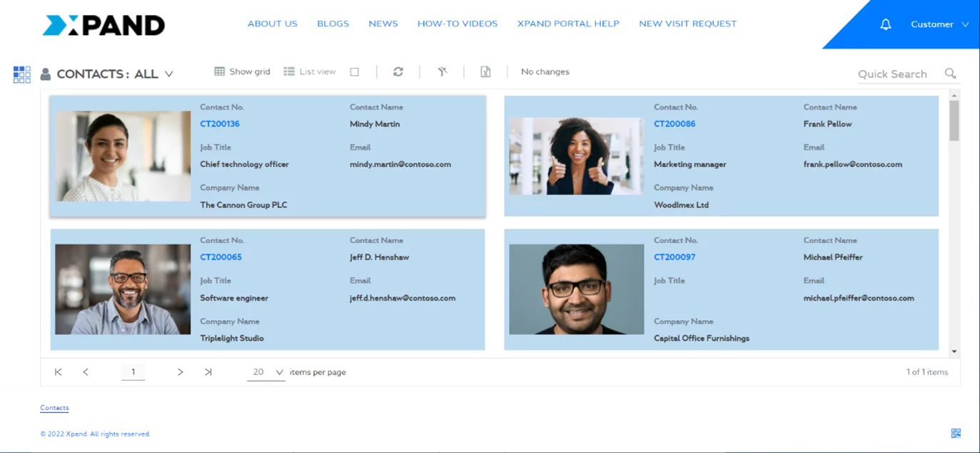The width and height of the screenshot is (980, 453).
Task: Click the clear filters icon
Action: point(443,71)
